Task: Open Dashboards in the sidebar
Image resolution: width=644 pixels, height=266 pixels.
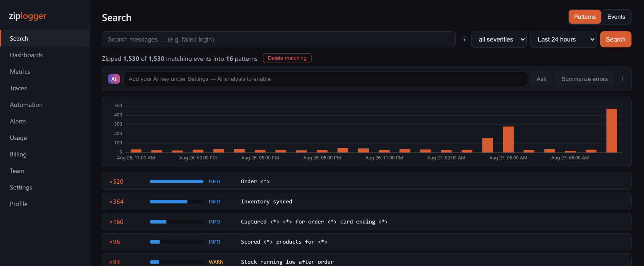Action: (x=45, y=55)
